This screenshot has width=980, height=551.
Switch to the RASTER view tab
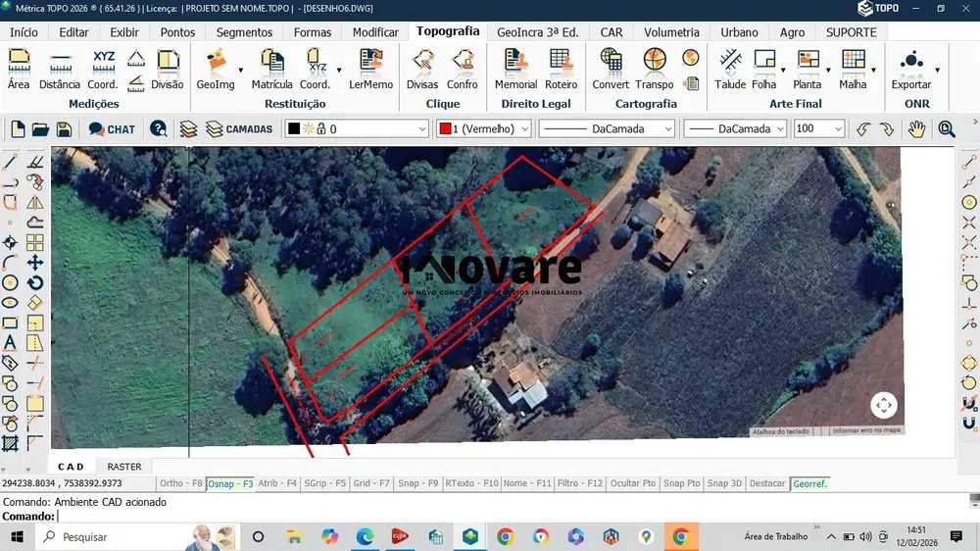(x=124, y=467)
